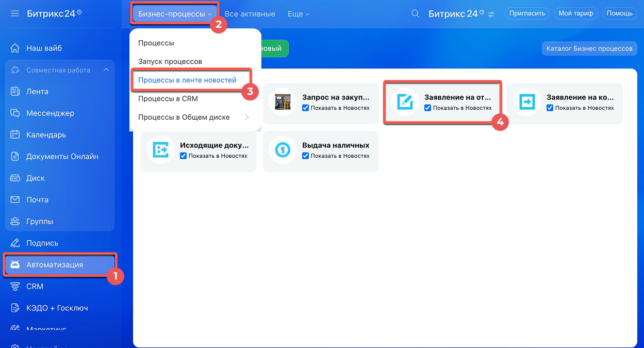
Task: Click the Заявление на отпуск process icon
Action: tap(405, 102)
